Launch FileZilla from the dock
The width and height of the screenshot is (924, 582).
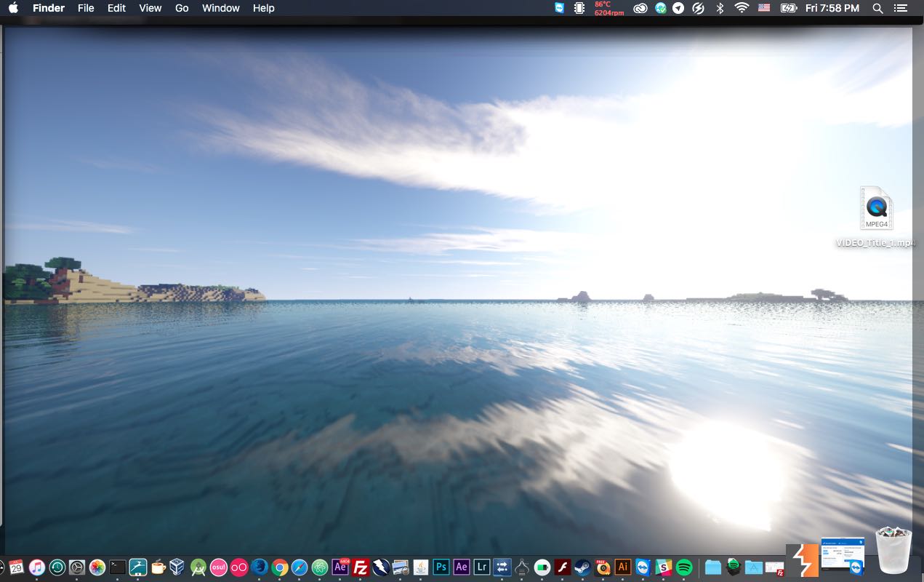(x=360, y=567)
